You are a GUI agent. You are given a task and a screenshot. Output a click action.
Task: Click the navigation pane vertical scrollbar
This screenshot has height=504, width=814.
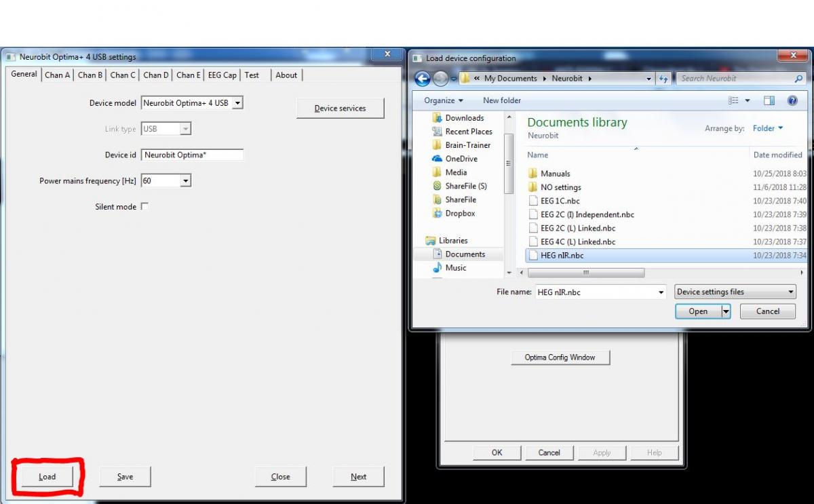click(509, 164)
